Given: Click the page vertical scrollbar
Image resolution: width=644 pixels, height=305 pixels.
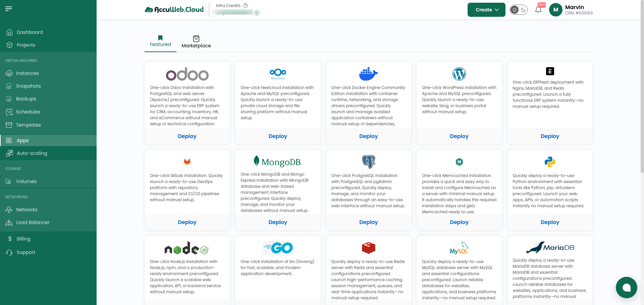Looking at the screenshot, I should (642, 87).
